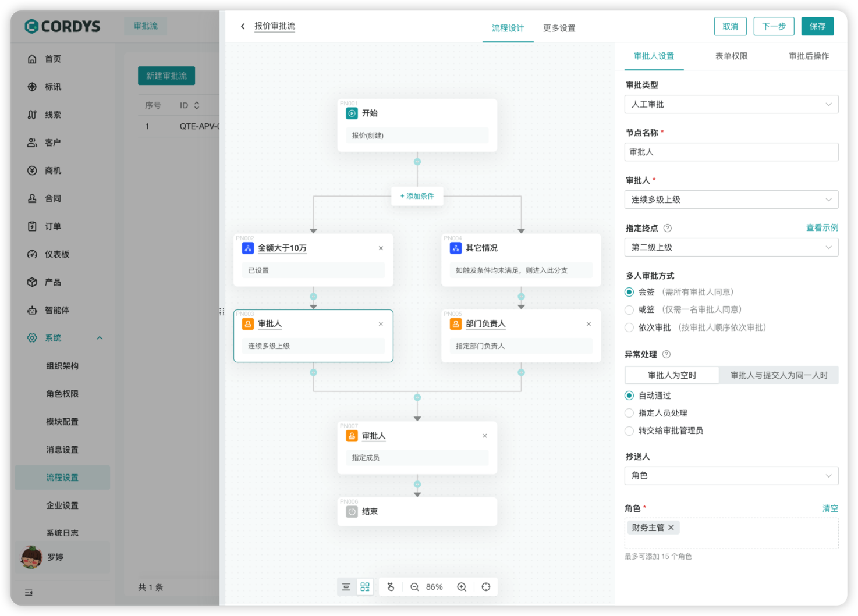Open the 查看示例 link
Viewport: 858px width, 616px height.
pyautogui.click(x=822, y=227)
